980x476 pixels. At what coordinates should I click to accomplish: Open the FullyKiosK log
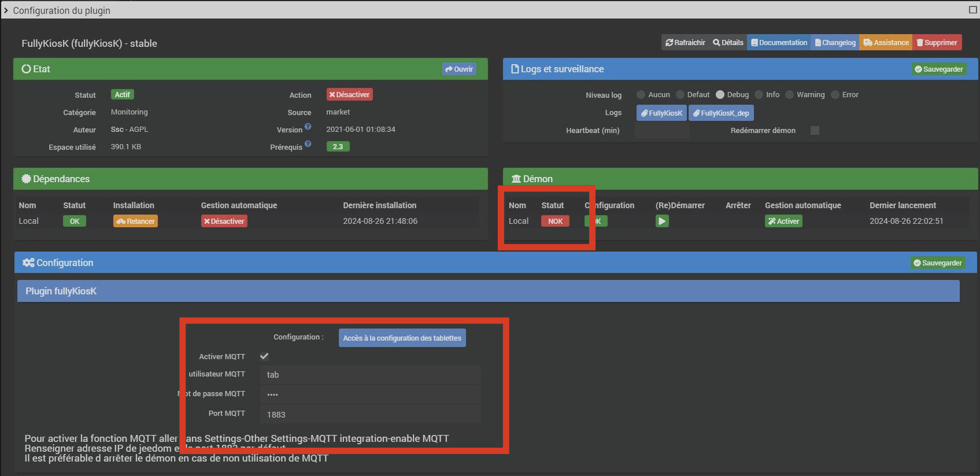click(x=661, y=113)
